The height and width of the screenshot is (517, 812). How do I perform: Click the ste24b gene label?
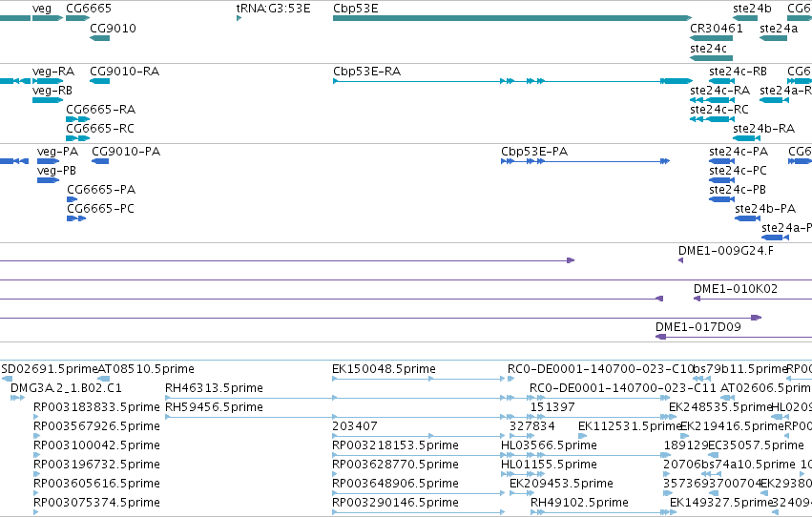tap(753, 9)
